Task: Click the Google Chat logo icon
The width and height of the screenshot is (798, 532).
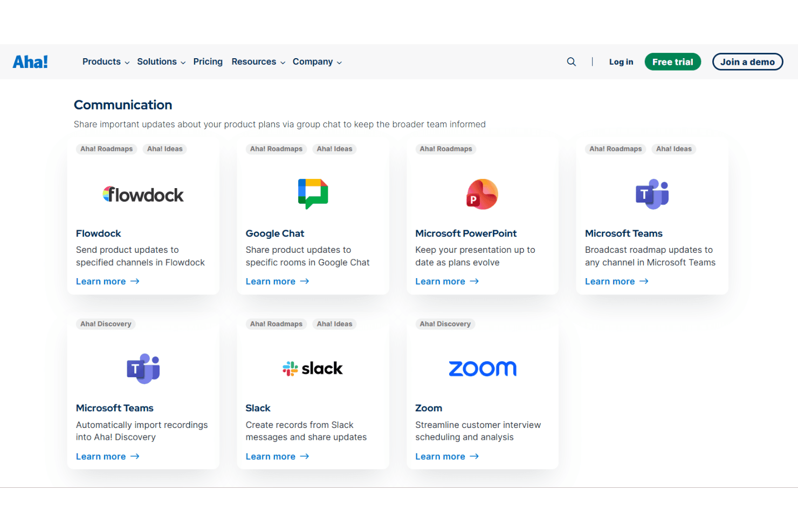Action: click(313, 194)
